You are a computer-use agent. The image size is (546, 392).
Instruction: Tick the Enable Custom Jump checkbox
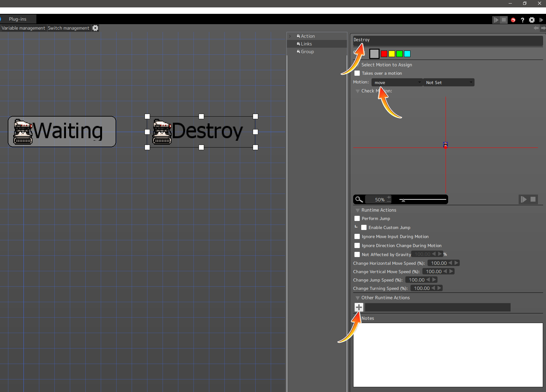[x=364, y=227]
